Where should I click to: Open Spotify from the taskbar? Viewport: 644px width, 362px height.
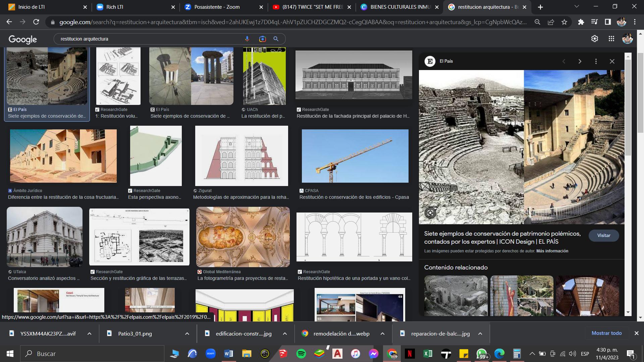tap(301, 354)
